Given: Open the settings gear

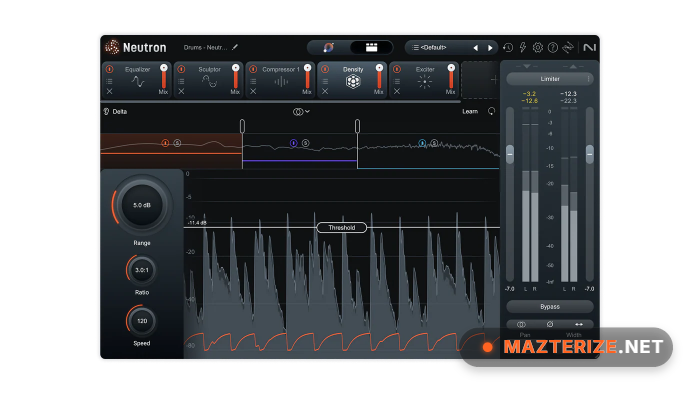Looking at the screenshot, I should (538, 47).
